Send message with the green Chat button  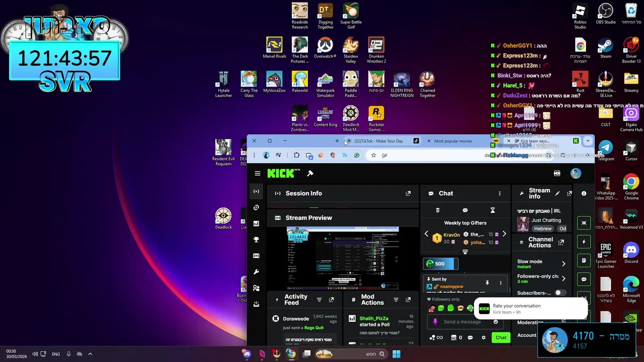501,337
